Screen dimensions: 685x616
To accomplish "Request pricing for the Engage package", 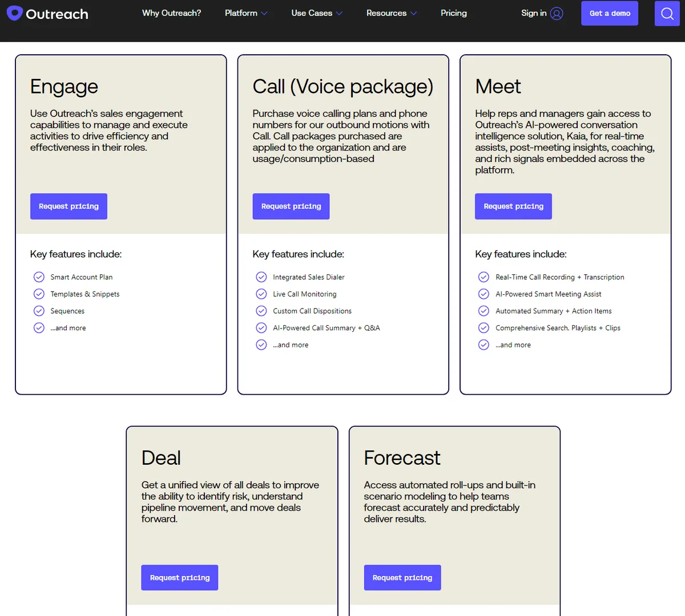I will point(68,206).
